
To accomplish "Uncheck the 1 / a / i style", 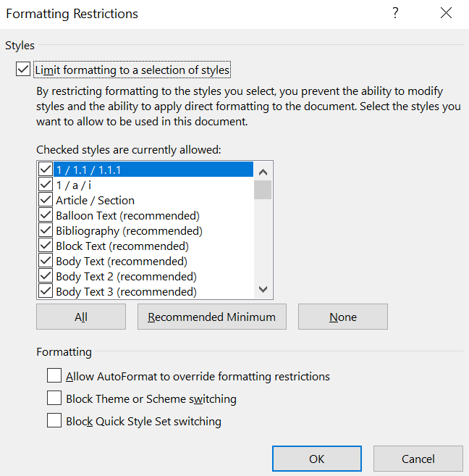I will tap(46, 185).
